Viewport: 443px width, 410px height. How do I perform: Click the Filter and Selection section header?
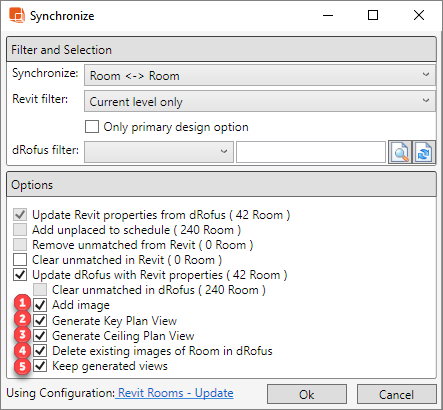coord(221,49)
